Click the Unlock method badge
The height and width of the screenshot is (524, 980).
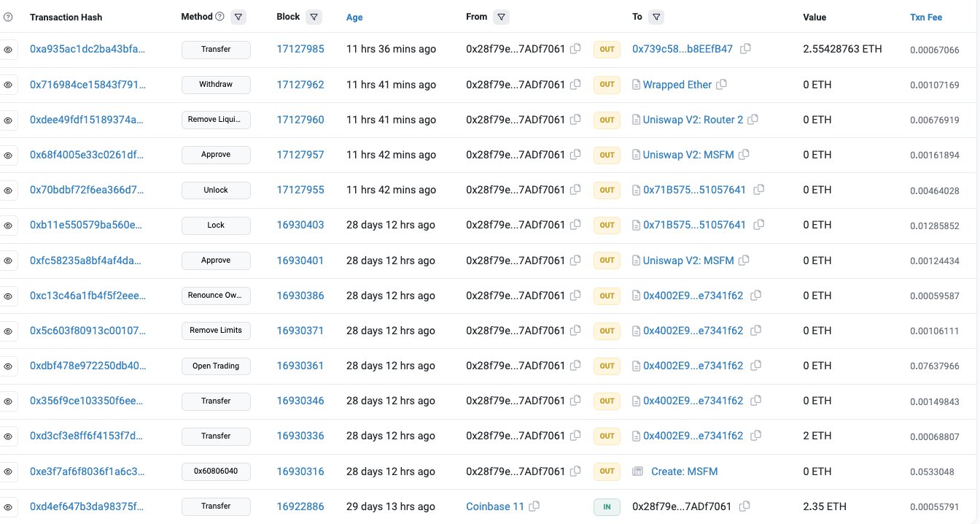[x=216, y=190]
